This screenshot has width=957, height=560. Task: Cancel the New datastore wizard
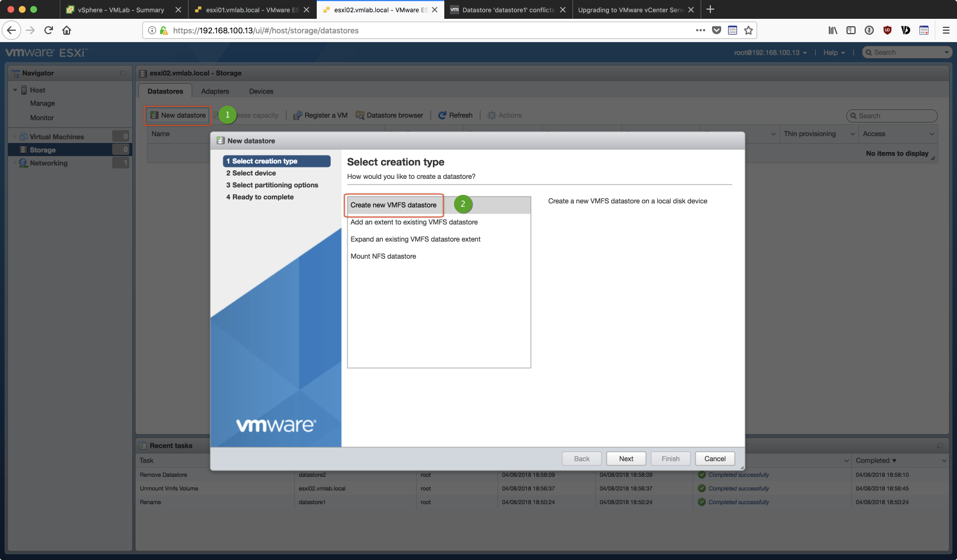click(x=715, y=459)
